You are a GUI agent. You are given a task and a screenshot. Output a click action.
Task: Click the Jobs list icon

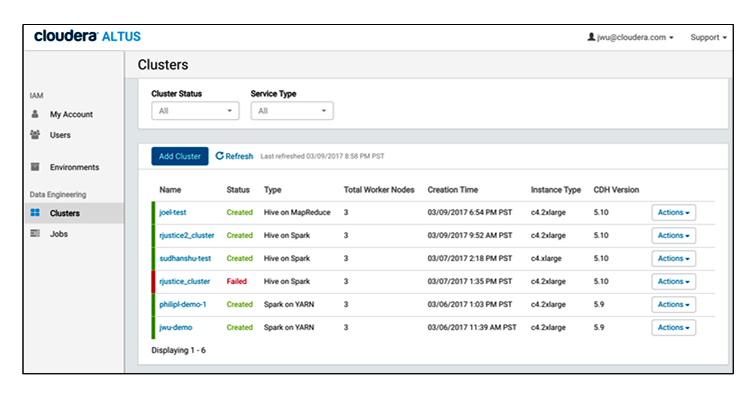pos(35,233)
